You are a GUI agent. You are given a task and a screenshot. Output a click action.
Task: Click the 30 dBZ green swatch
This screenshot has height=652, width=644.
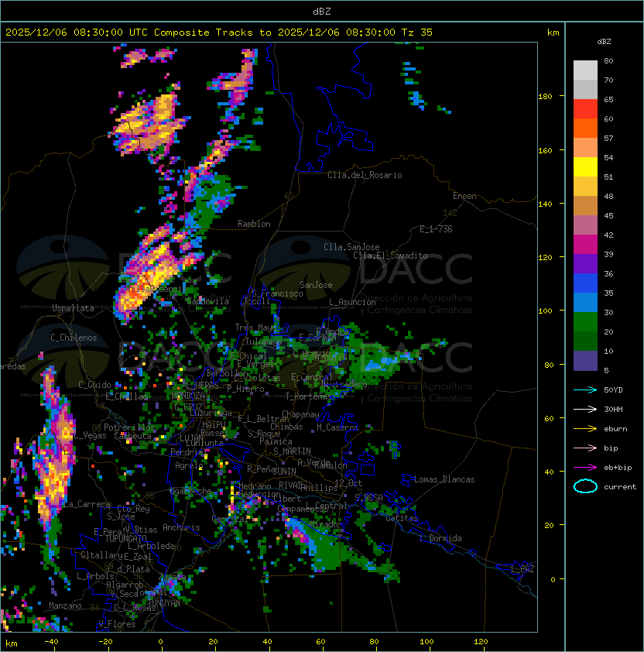[x=585, y=322]
